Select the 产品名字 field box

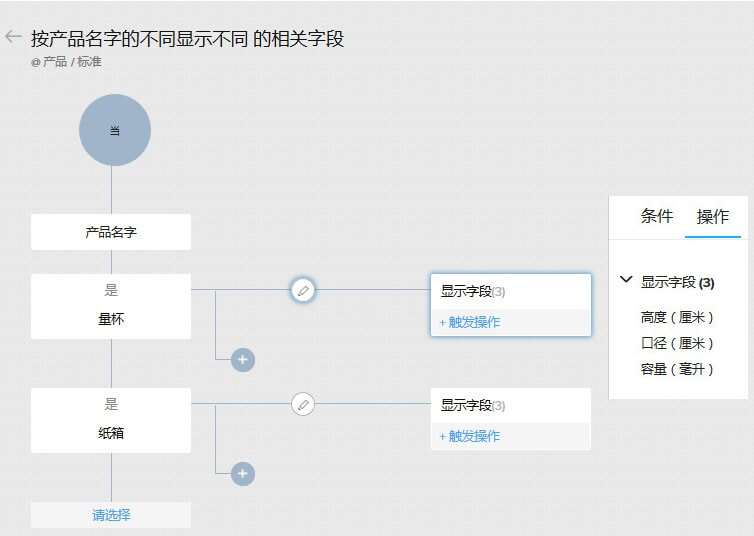click(x=111, y=232)
